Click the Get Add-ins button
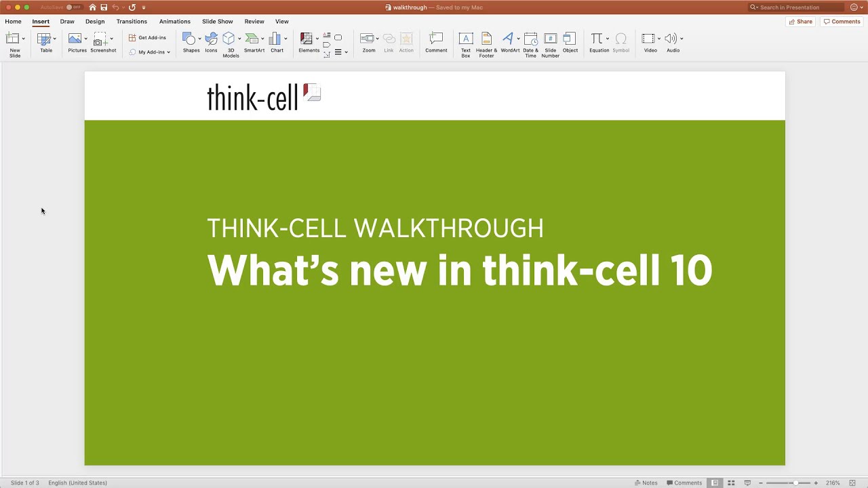This screenshot has height=488, width=868. (148, 38)
